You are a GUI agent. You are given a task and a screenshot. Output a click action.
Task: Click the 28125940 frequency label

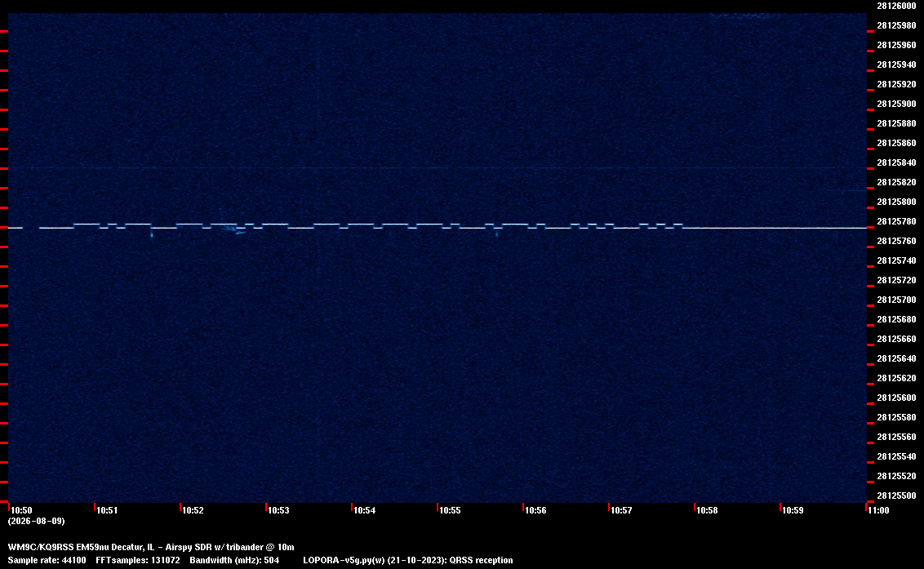tap(896, 64)
